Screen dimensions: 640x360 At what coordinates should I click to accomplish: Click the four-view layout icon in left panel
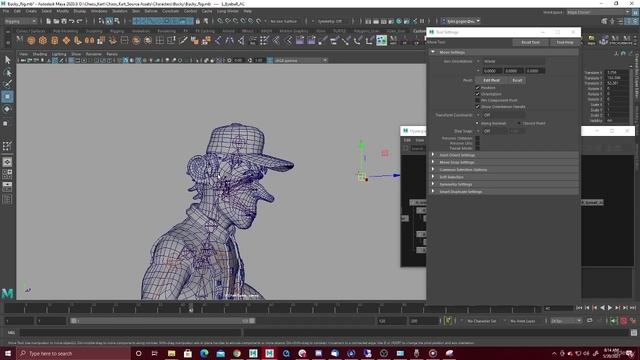point(7,174)
